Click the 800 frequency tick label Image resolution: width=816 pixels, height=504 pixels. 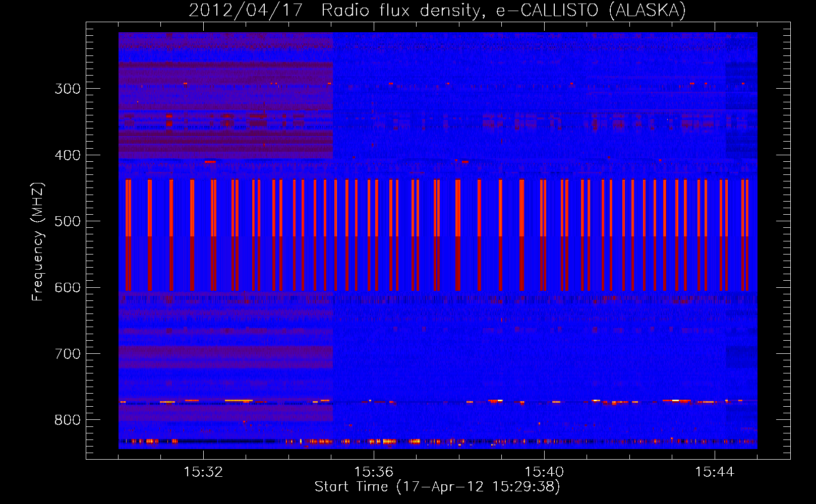click(68, 420)
